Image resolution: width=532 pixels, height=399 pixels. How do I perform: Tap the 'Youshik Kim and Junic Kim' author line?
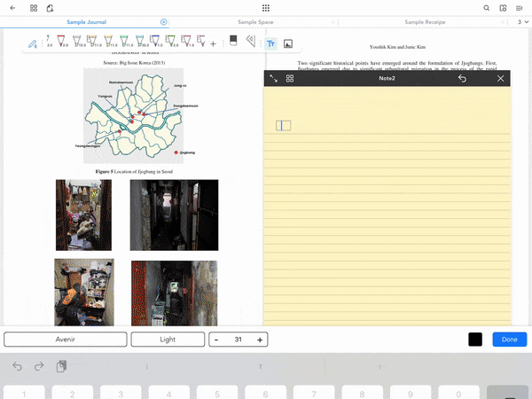click(397, 47)
